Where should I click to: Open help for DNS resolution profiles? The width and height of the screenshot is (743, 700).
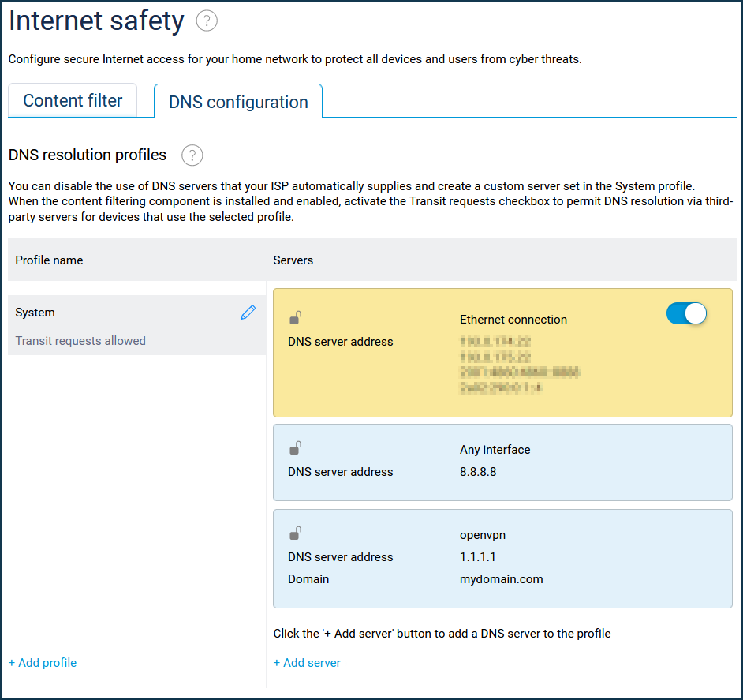(192, 155)
